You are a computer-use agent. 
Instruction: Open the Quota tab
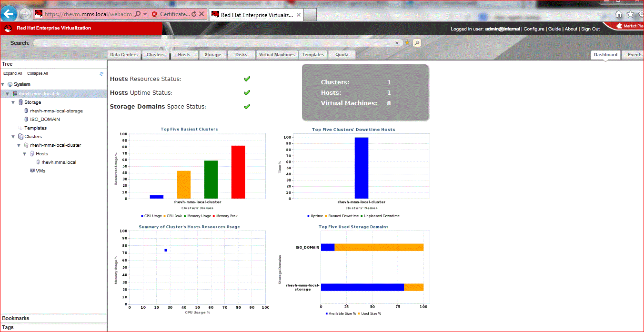click(342, 55)
